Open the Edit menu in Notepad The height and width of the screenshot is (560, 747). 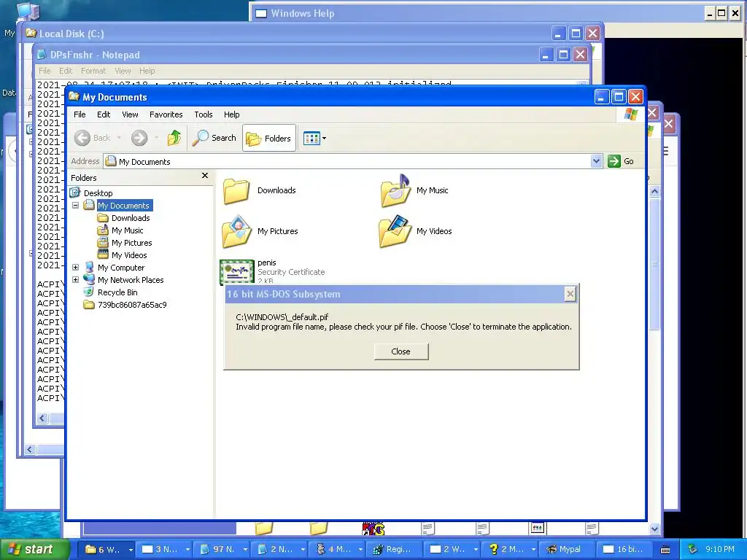[66, 71]
